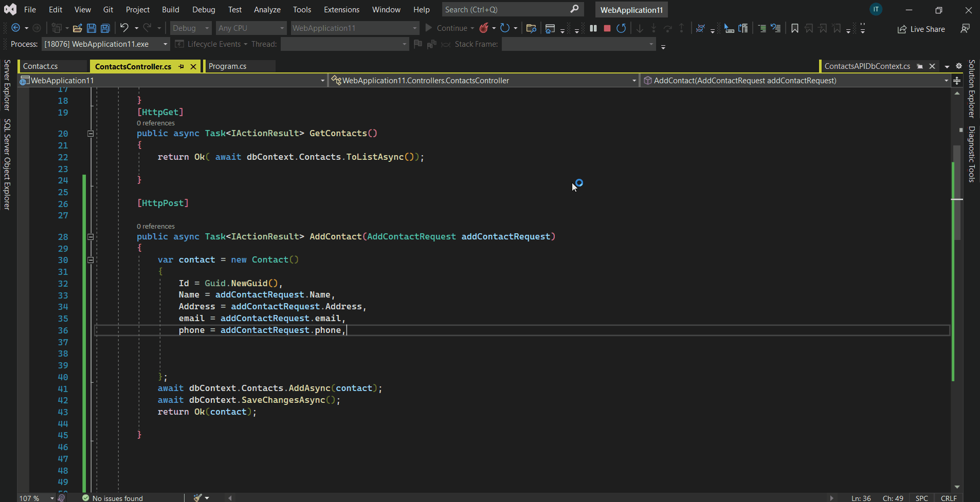Image resolution: width=980 pixels, height=502 pixels.
Task: Click the Hot Reload flame icon
Action: [484, 28]
